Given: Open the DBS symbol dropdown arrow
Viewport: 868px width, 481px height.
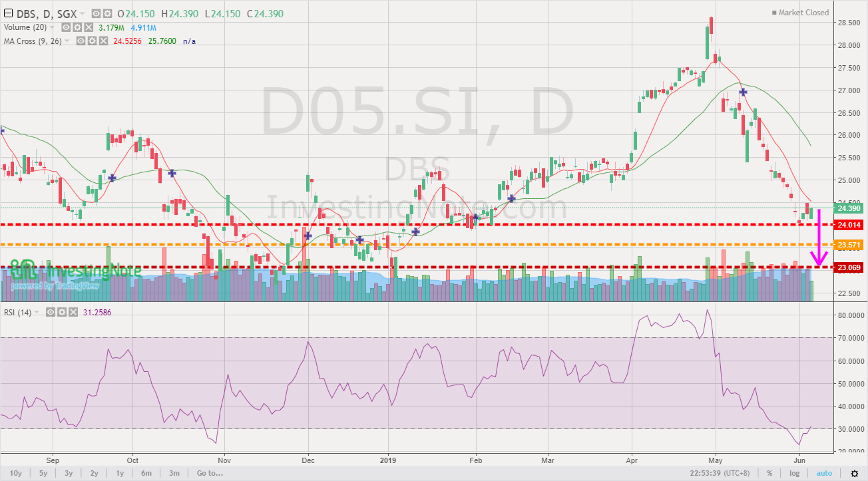Looking at the screenshot, I should click(81, 13).
